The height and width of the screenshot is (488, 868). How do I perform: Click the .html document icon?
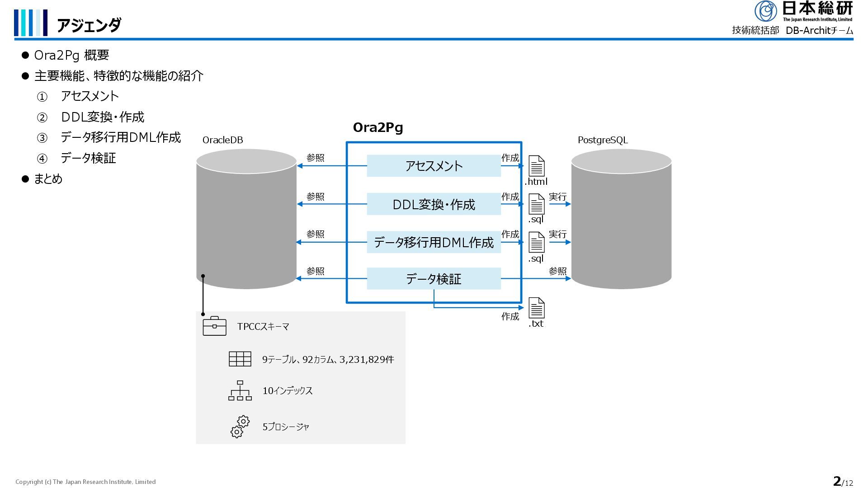537,166
